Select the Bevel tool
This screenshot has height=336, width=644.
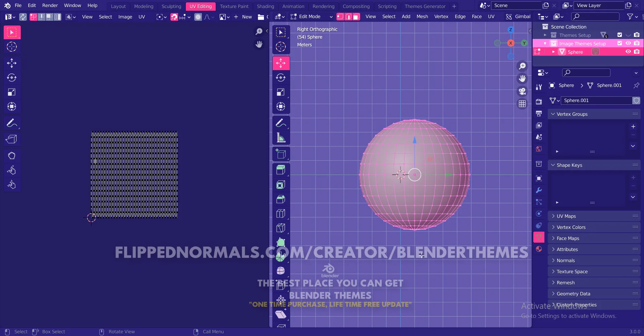[281, 199]
